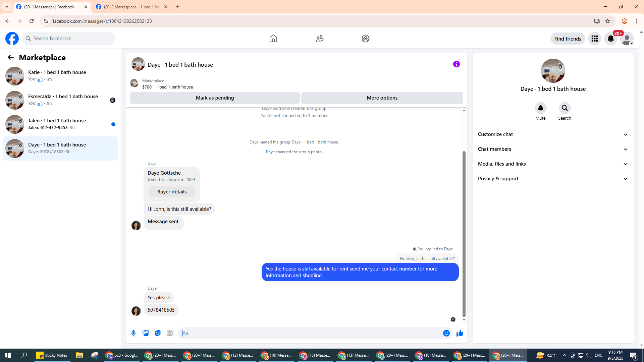Close the Marketplace browser tab
644x362 pixels.
166,7
